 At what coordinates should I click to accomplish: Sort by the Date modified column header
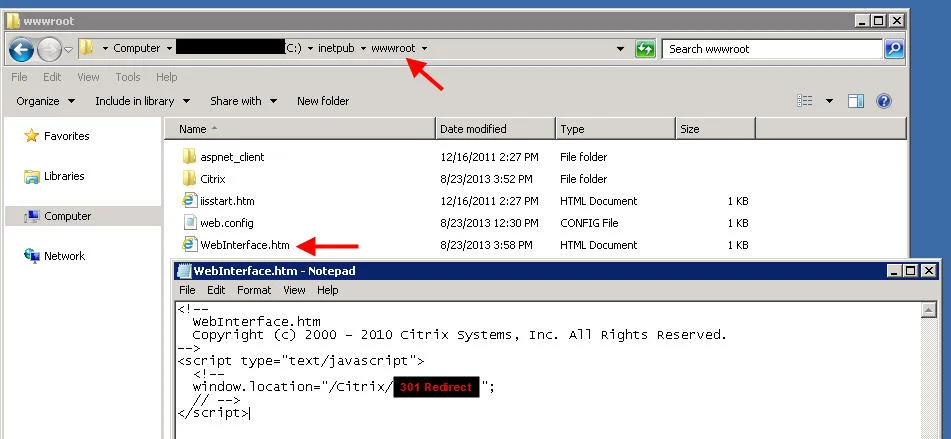point(496,129)
